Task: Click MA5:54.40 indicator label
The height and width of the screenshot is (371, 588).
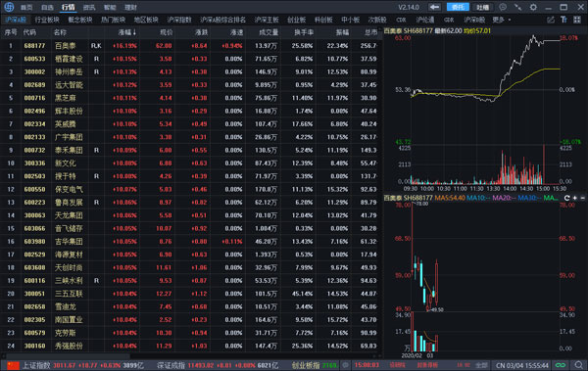Action: (450, 198)
